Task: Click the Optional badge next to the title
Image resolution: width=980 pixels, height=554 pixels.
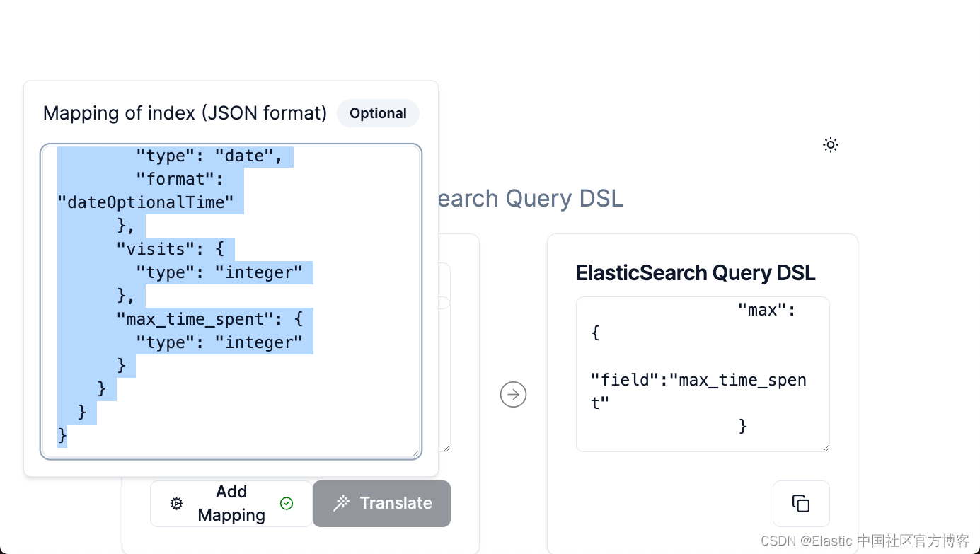Action: [378, 113]
